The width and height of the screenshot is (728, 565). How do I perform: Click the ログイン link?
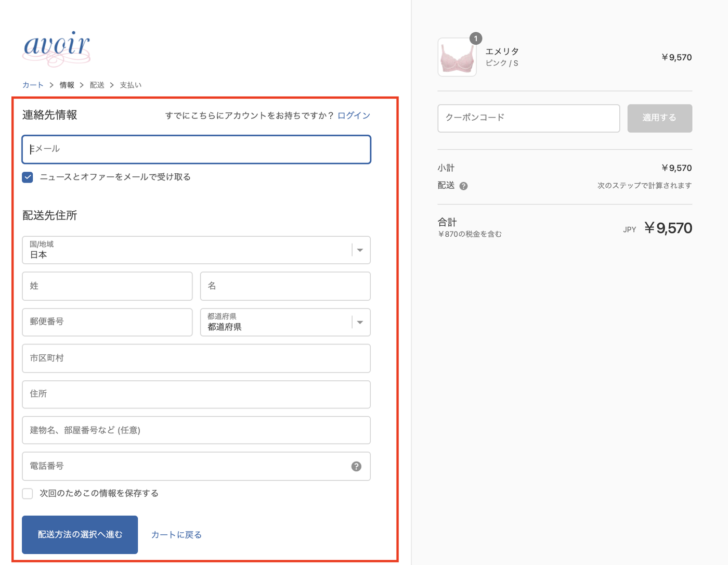tap(353, 115)
